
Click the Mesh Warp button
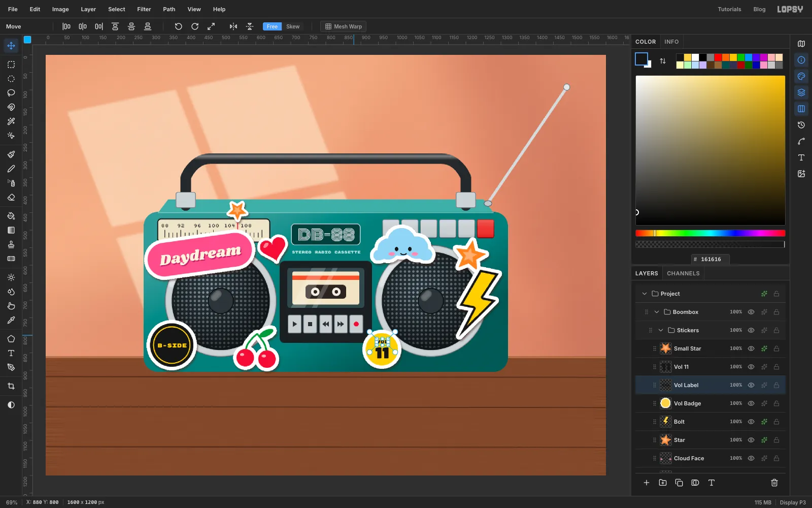[x=344, y=26]
